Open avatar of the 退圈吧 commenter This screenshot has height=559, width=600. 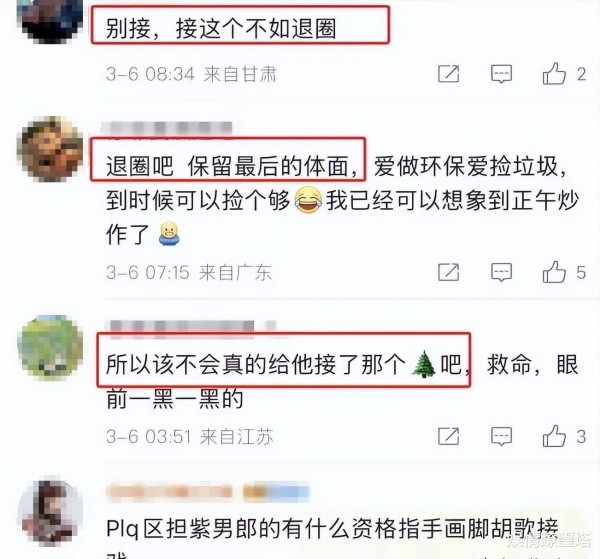50,149
